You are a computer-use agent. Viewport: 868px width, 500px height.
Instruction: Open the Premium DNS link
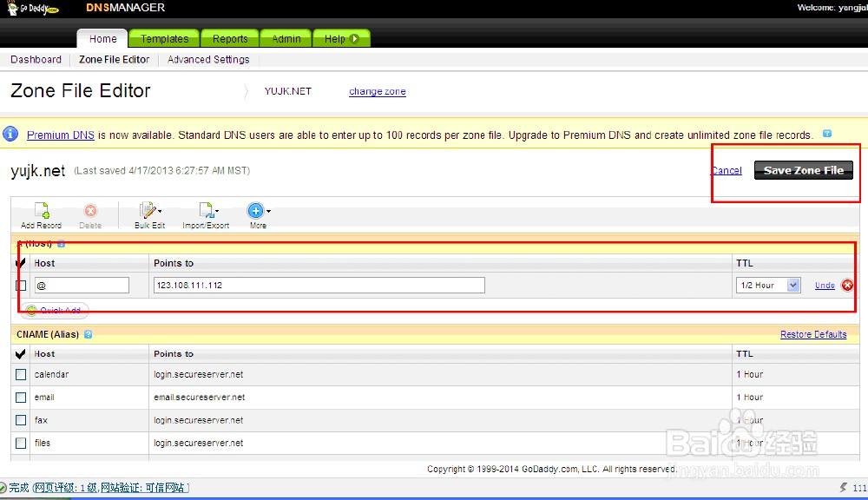pos(61,135)
